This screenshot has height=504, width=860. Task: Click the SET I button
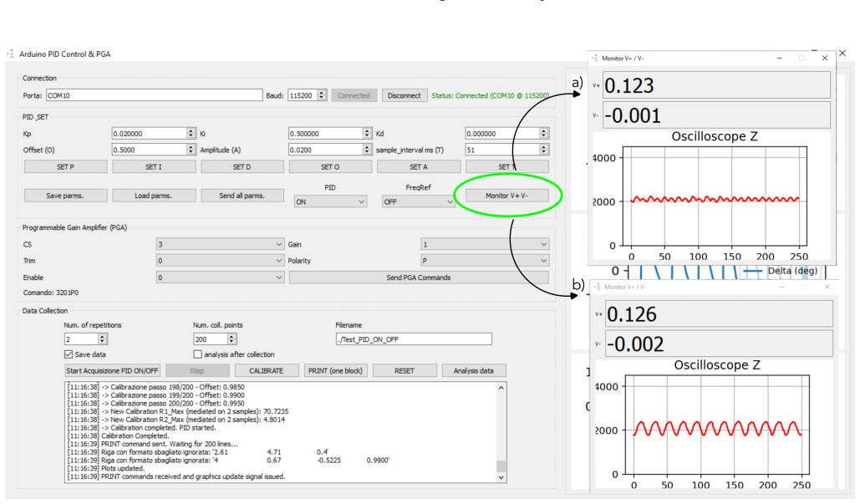click(x=154, y=166)
